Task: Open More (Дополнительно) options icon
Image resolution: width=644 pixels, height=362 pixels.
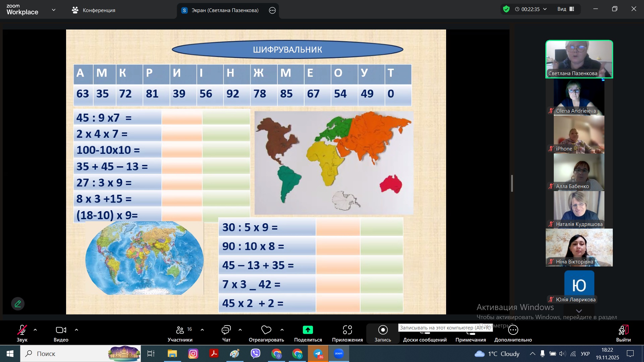Action: point(513,330)
